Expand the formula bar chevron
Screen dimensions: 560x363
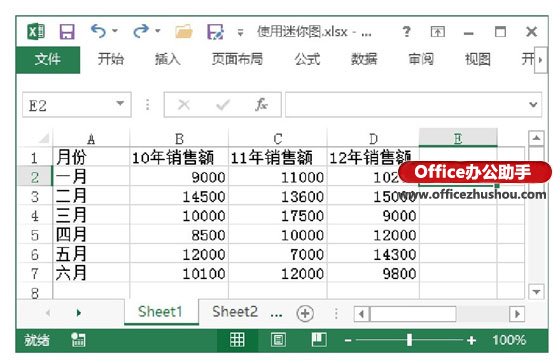pyautogui.click(x=533, y=105)
